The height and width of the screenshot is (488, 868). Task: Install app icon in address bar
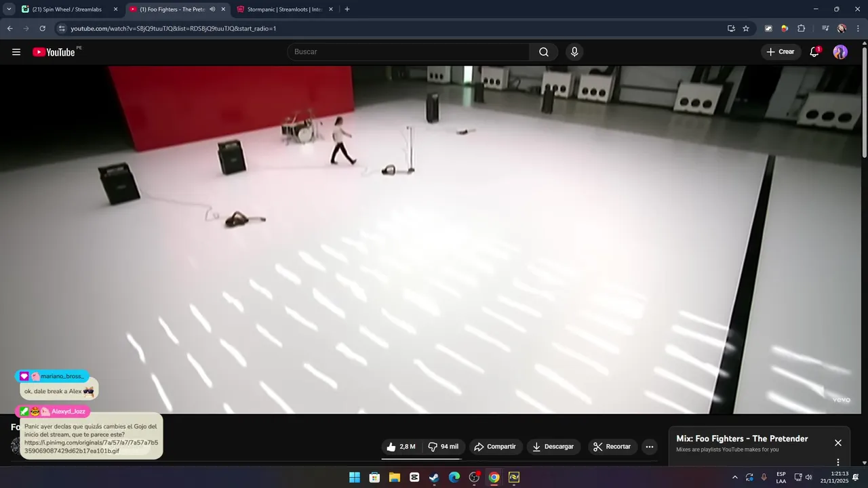point(731,28)
